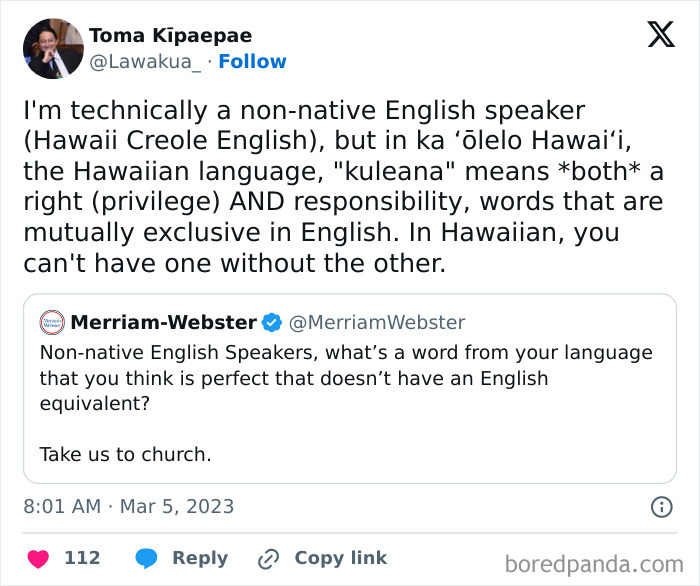Click the @Lawakua_ handle
This screenshot has height=586, width=700.
pyautogui.click(x=147, y=61)
